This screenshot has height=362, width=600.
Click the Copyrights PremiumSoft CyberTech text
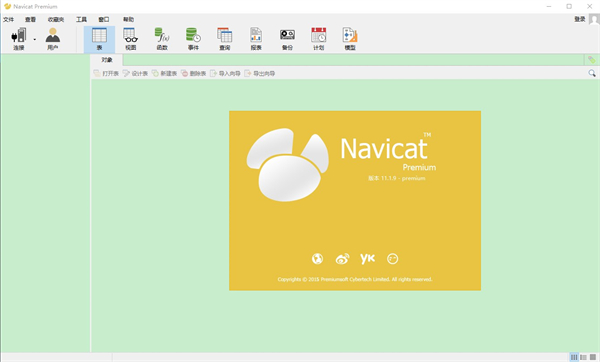pyautogui.click(x=355, y=279)
